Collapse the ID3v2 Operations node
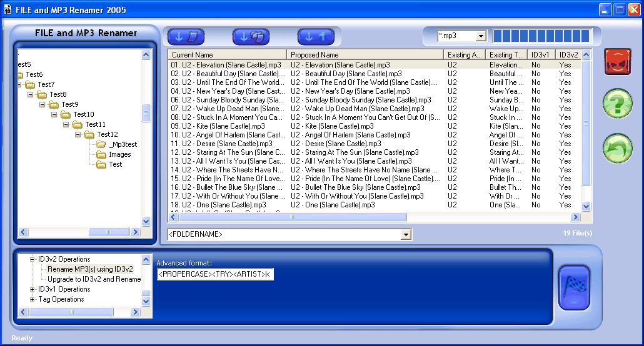 pyautogui.click(x=33, y=259)
